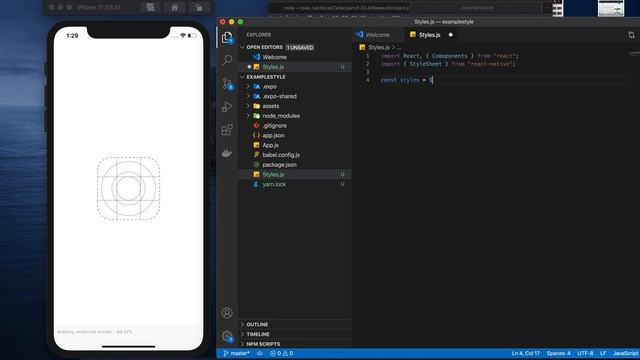640x360 pixels.
Task: Open the Manage gear icon
Action: pyautogui.click(x=227, y=336)
